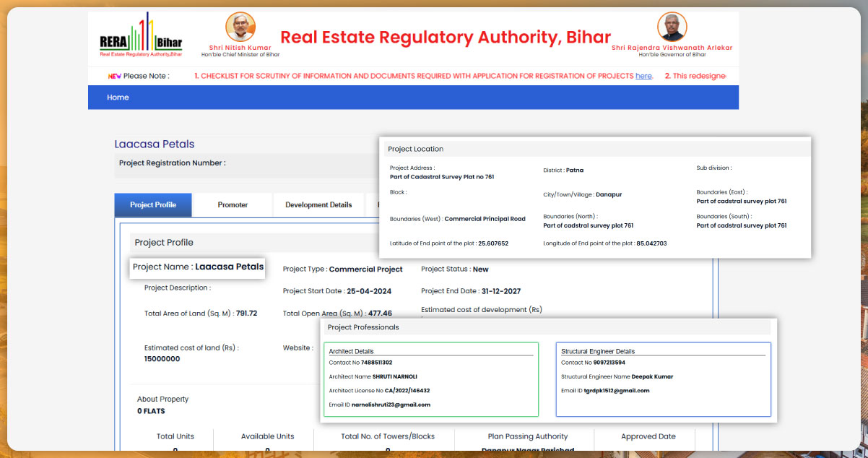Switch to the Promoter tab
Image resolution: width=868 pixels, height=458 pixels.
pos(233,205)
